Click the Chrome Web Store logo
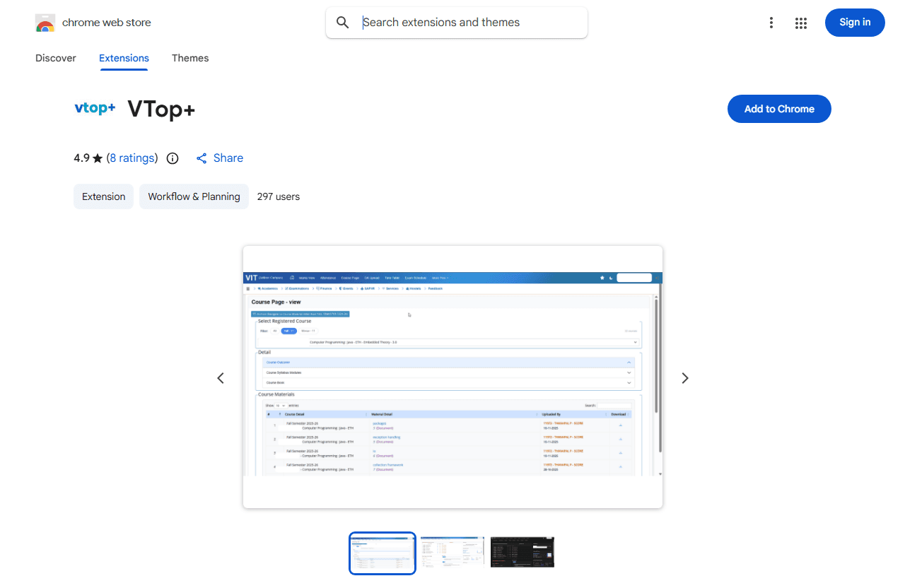 45,23
